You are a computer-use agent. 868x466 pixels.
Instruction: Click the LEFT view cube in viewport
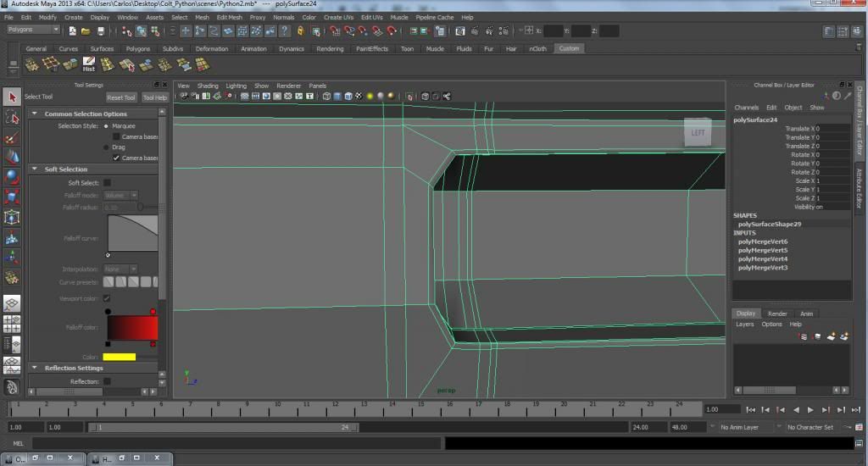tap(698, 132)
